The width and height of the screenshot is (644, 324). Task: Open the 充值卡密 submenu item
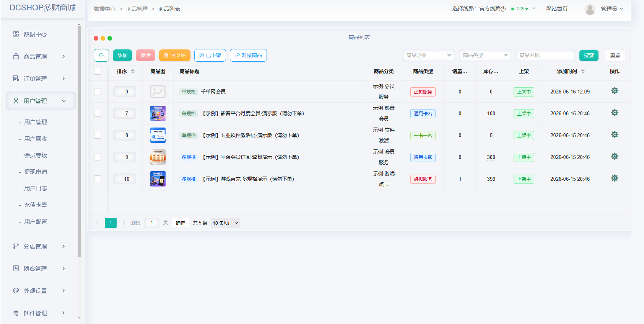pyautogui.click(x=36, y=205)
